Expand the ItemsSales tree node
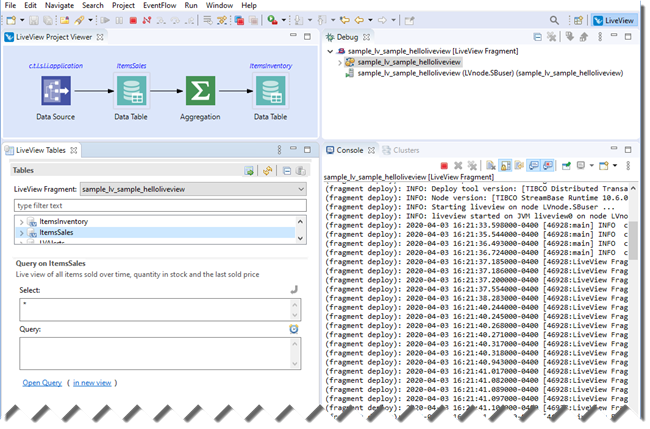This screenshot has height=429, width=650. coord(21,233)
